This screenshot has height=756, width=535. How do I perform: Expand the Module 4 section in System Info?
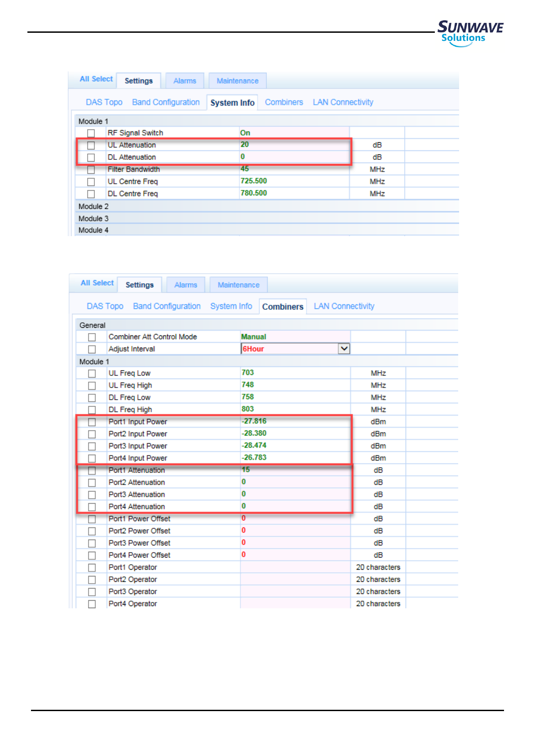pos(266,230)
